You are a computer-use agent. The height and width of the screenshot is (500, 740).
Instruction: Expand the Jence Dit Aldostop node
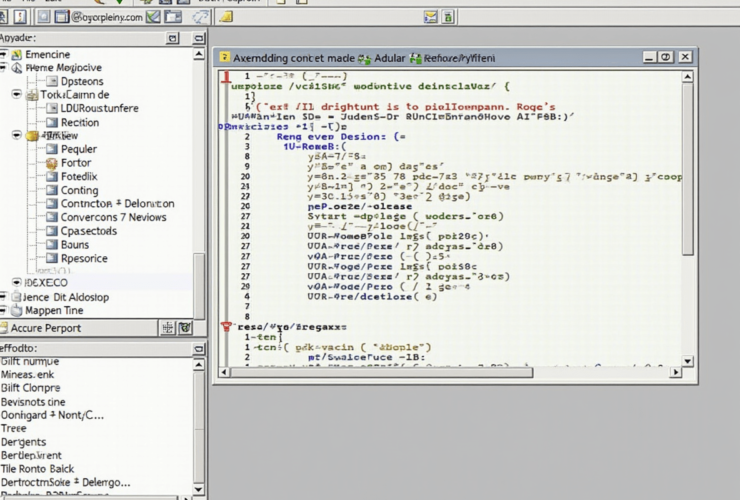3,297
